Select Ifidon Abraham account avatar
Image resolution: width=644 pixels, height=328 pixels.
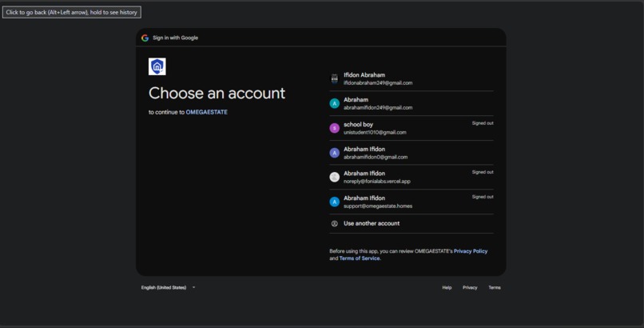[x=334, y=78]
